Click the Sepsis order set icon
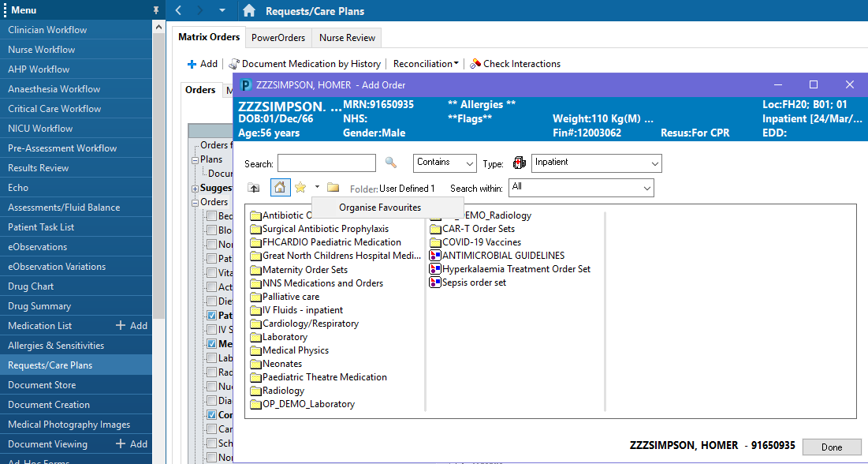This screenshot has width=868, height=464. click(x=436, y=283)
